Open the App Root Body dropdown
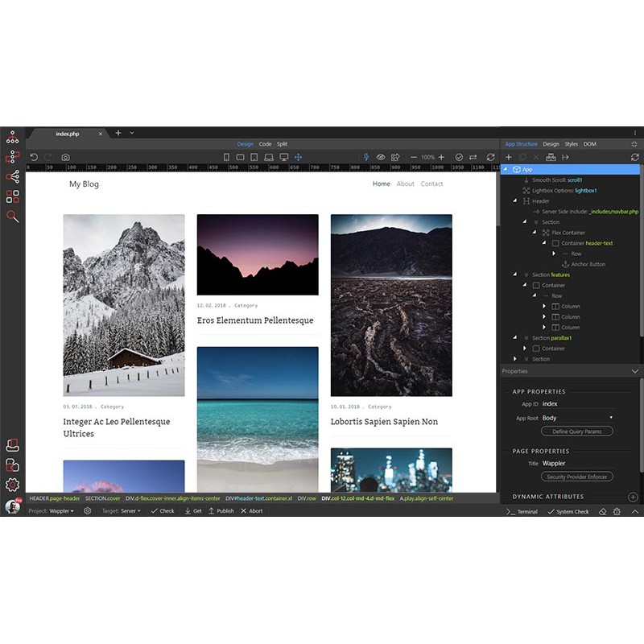This screenshot has height=644, width=644. click(x=576, y=418)
